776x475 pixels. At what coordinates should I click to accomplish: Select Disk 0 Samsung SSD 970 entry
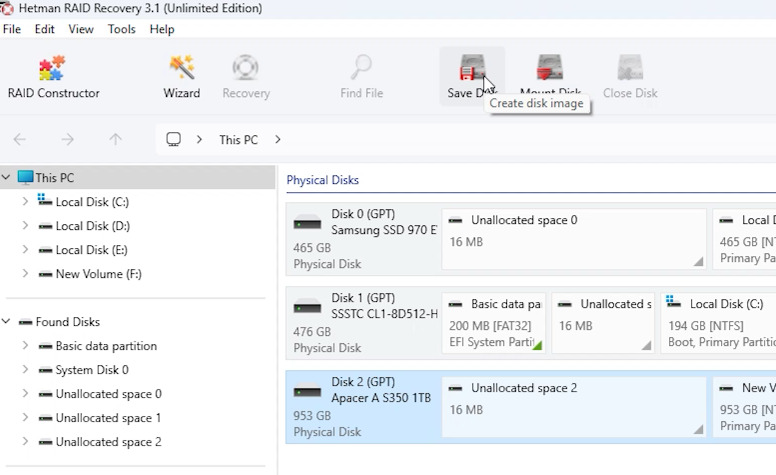[x=363, y=239]
